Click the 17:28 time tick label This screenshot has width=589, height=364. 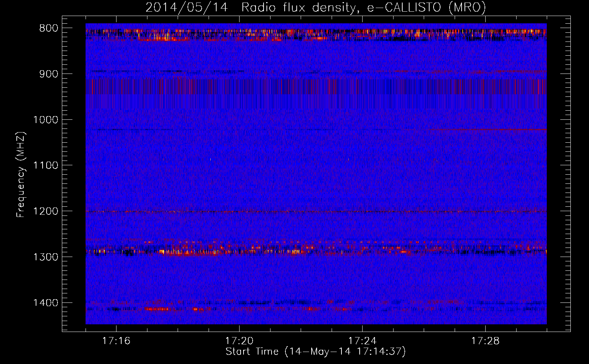[485, 341]
